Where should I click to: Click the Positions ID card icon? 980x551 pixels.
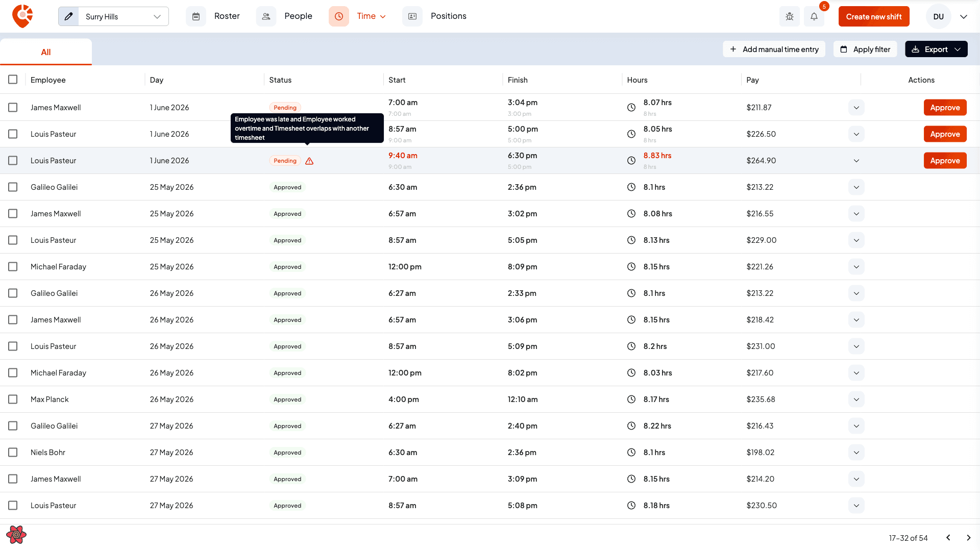(412, 16)
